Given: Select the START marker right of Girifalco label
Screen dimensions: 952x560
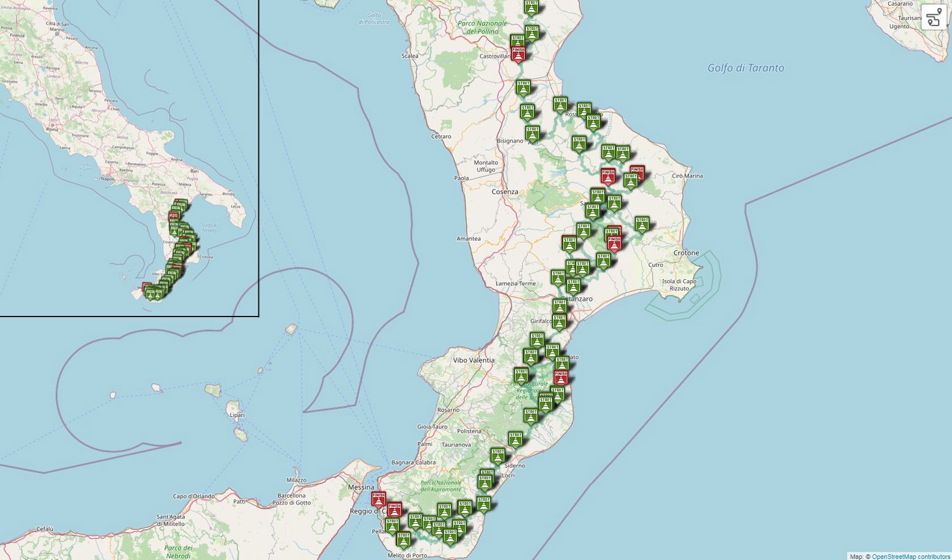Looking at the screenshot, I should pos(559,322).
